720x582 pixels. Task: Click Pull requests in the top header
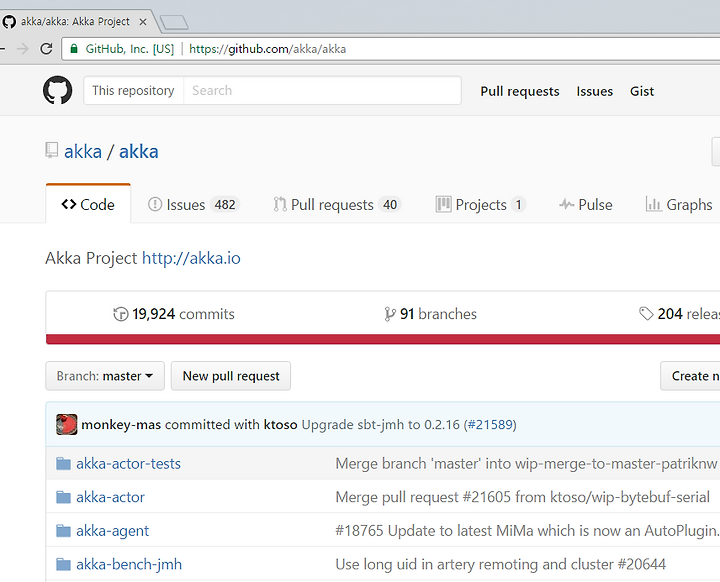(520, 91)
